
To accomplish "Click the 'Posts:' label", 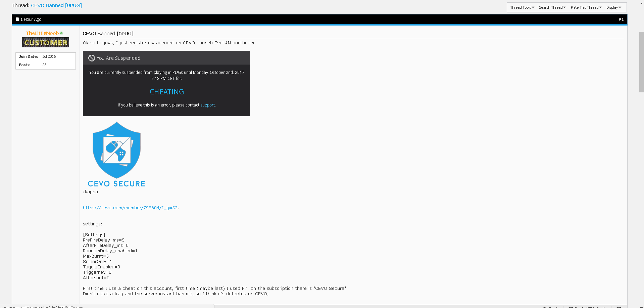I will click(x=24, y=65).
